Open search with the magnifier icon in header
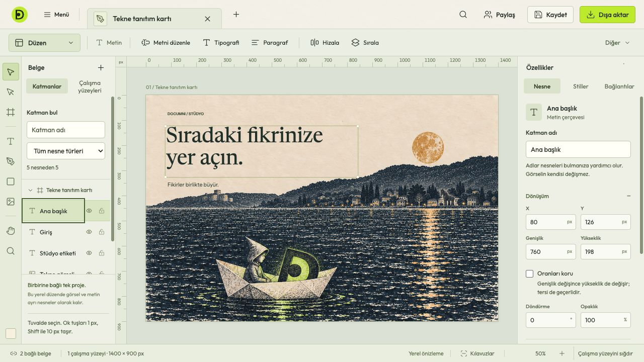The height and width of the screenshot is (362, 644). (463, 15)
